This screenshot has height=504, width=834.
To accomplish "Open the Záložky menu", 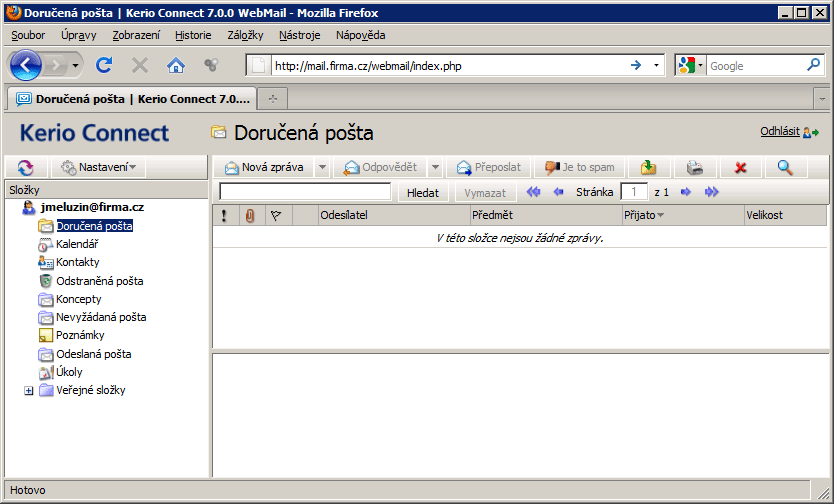I will [245, 35].
